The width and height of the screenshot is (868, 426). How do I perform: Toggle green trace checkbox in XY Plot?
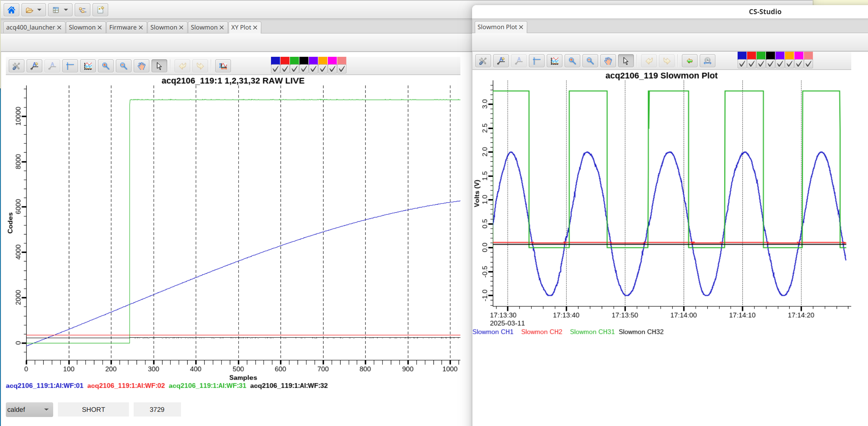pyautogui.click(x=294, y=69)
